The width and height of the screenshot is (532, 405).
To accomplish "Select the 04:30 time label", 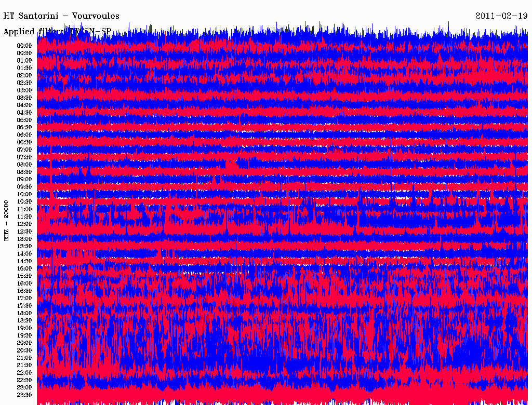I will click(24, 113).
